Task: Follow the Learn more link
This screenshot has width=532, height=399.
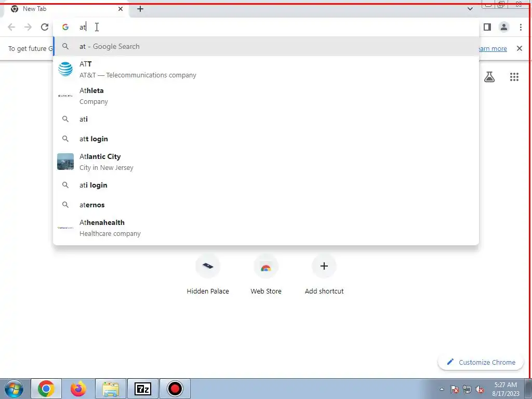Action: [493, 48]
